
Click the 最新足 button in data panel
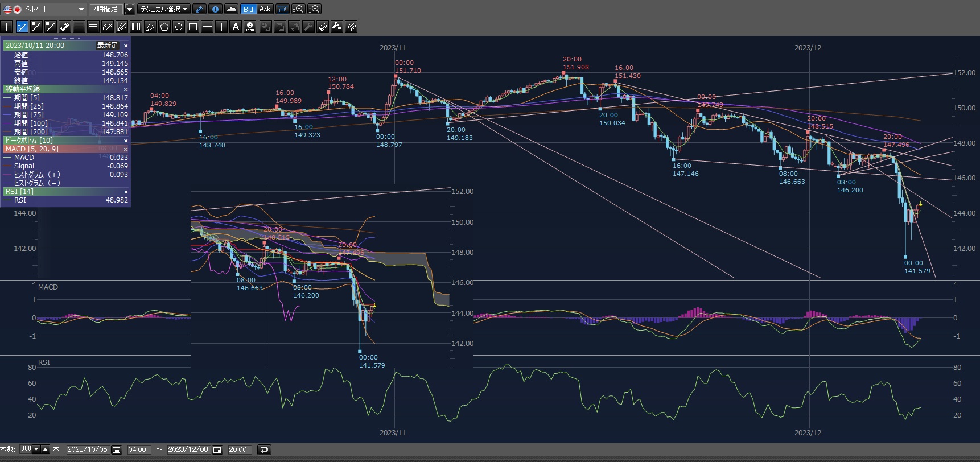(x=107, y=46)
